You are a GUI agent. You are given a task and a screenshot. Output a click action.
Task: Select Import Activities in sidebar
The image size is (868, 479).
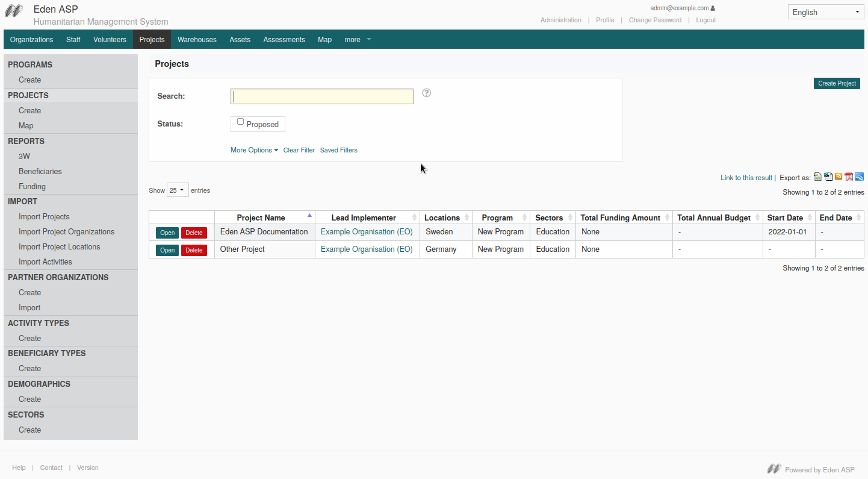(45, 261)
